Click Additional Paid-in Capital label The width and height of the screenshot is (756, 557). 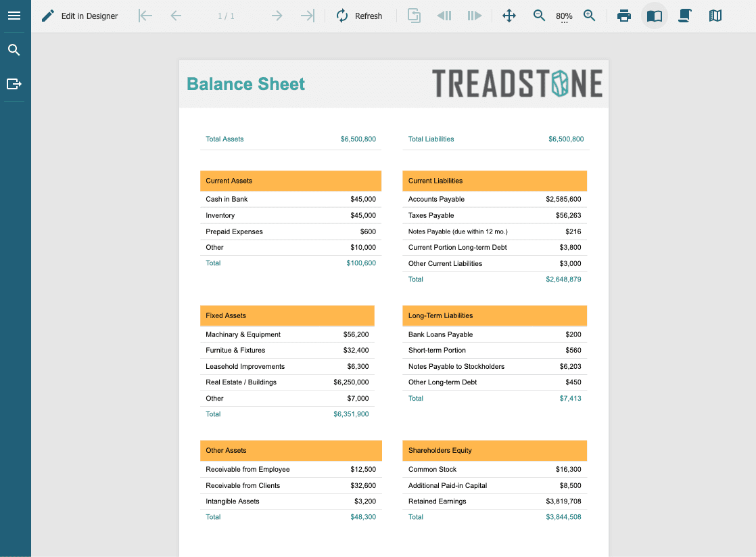click(x=448, y=485)
